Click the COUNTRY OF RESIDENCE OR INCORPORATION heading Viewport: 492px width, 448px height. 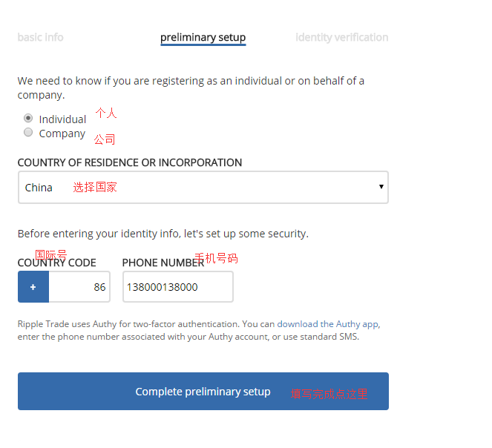click(x=130, y=162)
